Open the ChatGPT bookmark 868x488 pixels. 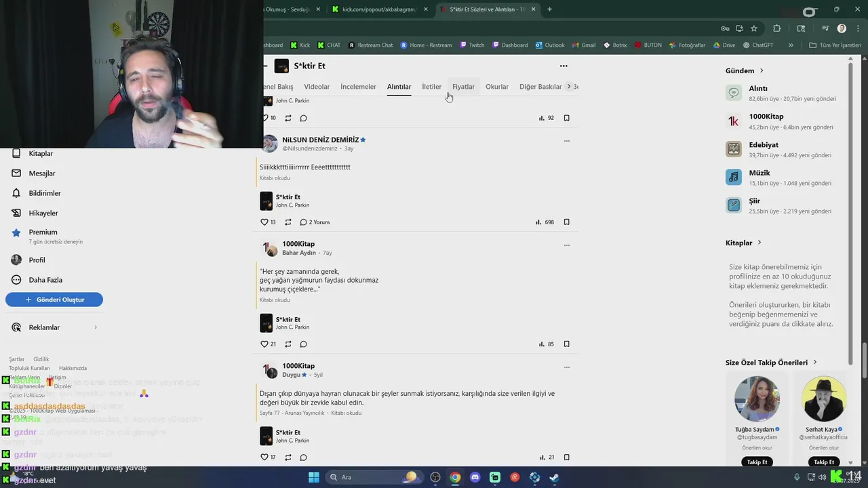pyautogui.click(x=758, y=45)
